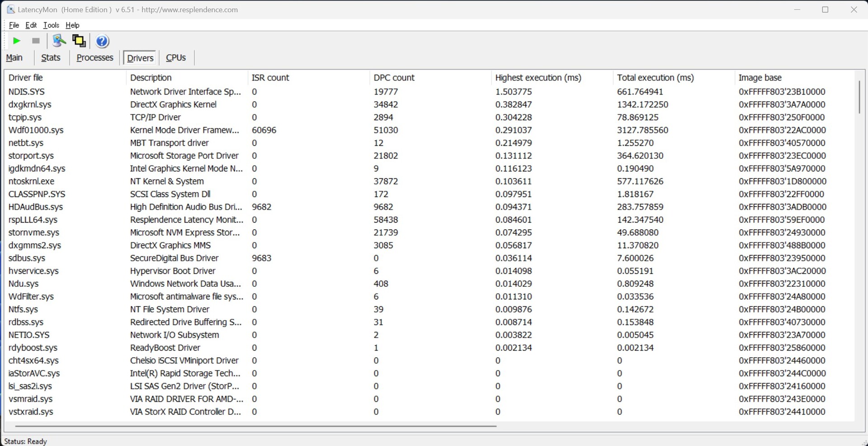The image size is (868, 446).
Task: Click the yellow overlapping windows toolbar icon
Action: click(x=79, y=41)
